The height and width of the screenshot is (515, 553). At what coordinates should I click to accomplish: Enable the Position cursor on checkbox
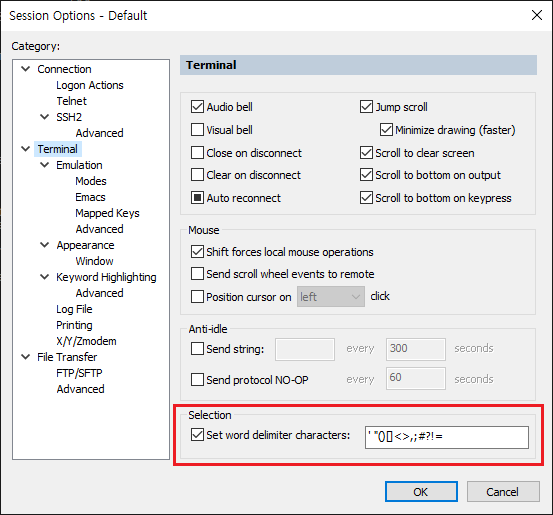tap(197, 297)
